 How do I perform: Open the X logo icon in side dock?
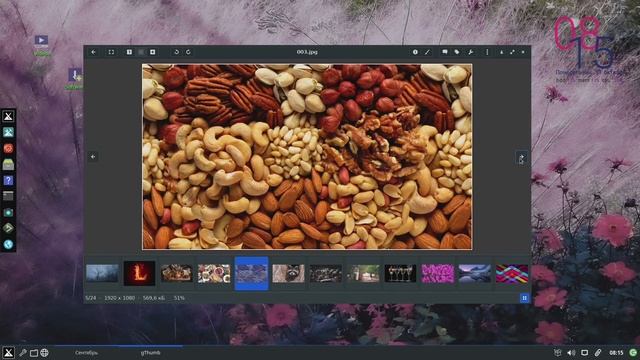coord(8,116)
